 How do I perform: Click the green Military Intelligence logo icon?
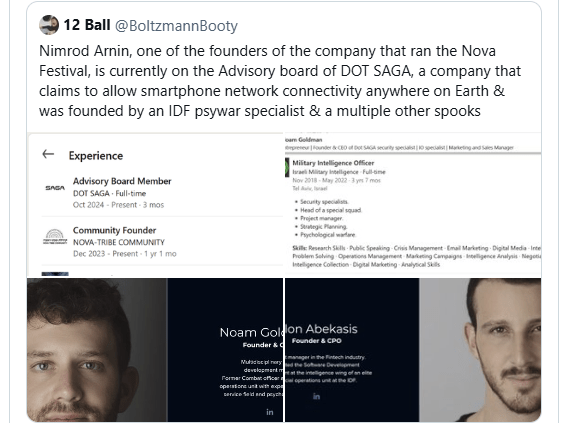tap(287, 167)
